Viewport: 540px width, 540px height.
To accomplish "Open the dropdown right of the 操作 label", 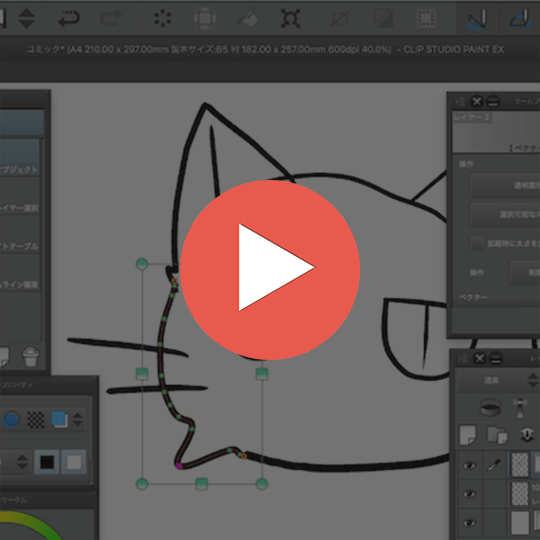I will [525, 273].
